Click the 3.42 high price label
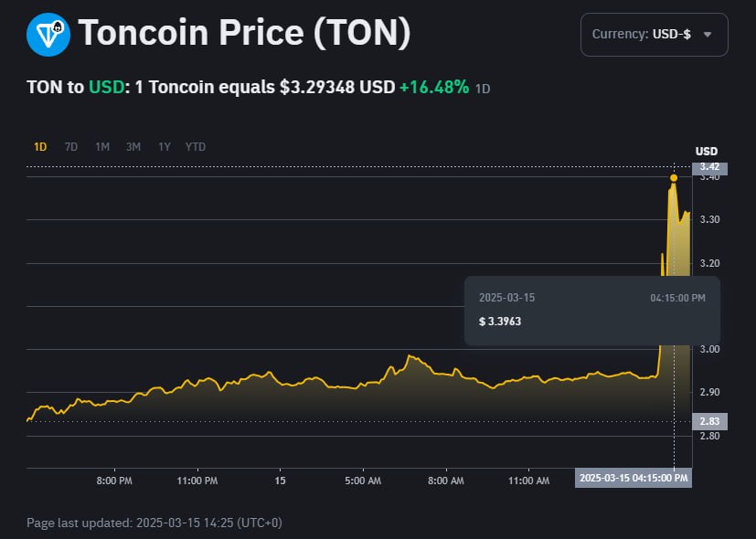Image resolution: width=756 pixels, height=539 pixels. pyautogui.click(x=708, y=167)
